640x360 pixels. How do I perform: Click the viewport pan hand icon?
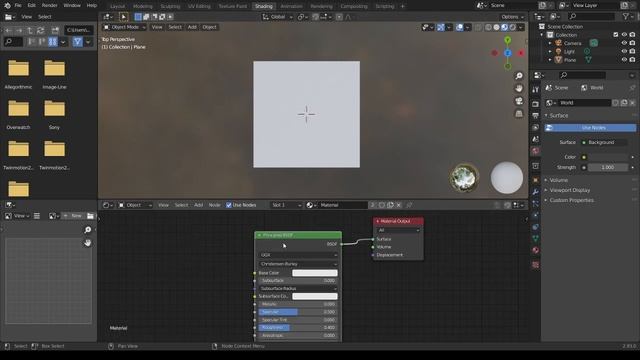(519, 89)
